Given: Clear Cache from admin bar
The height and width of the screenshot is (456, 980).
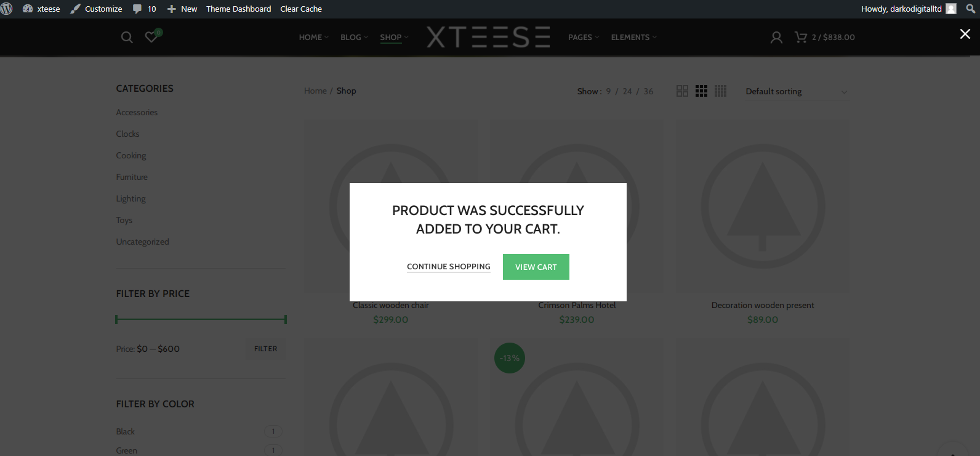Looking at the screenshot, I should (301, 9).
